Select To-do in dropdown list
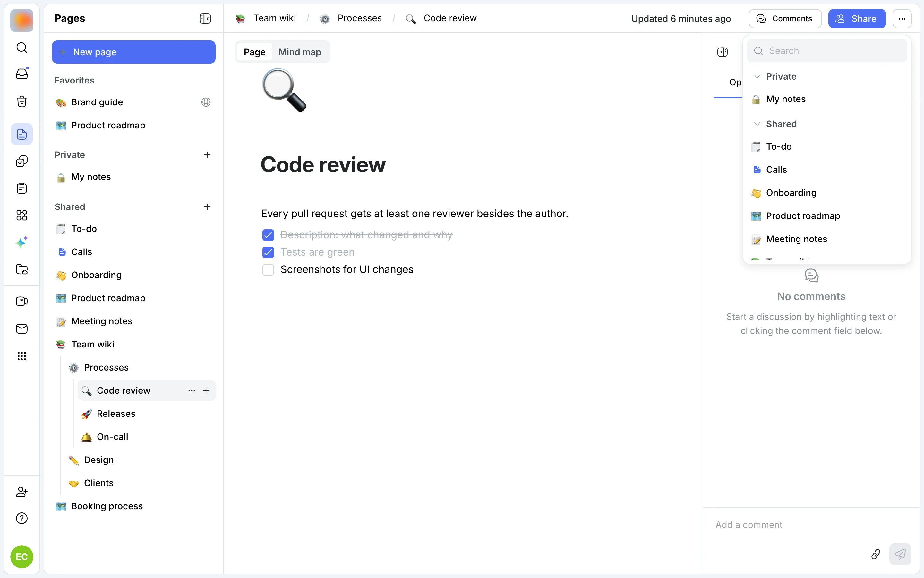This screenshot has width=924, height=578. [x=827, y=146]
